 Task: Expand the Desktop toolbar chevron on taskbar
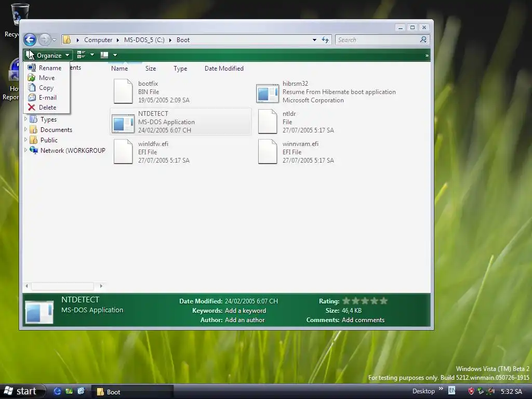pyautogui.click(x=441, y=389)
